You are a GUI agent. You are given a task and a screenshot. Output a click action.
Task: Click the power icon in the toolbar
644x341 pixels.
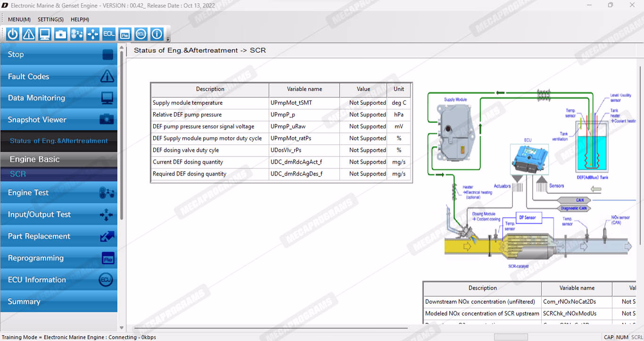coord(13,34)
